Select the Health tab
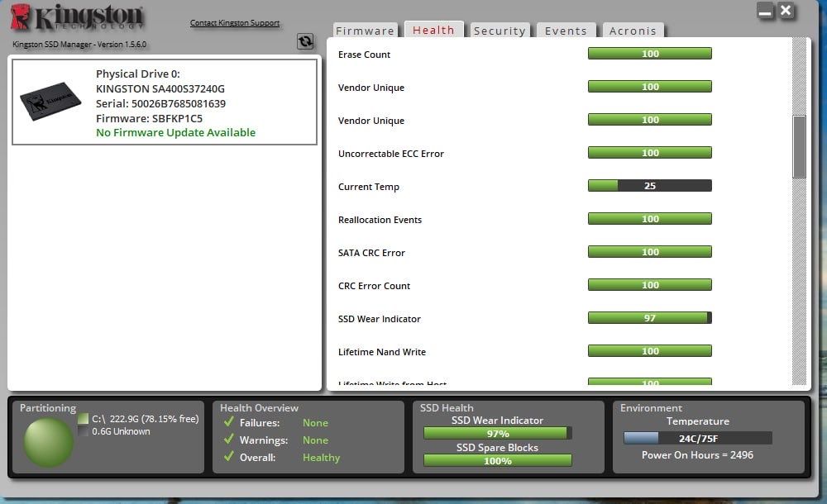 coord(433,30)
